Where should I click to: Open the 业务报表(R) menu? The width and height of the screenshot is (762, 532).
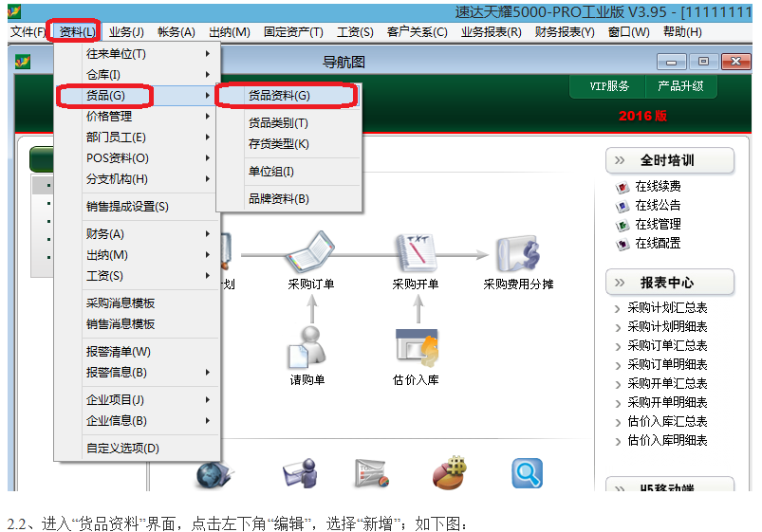(492, 32)
